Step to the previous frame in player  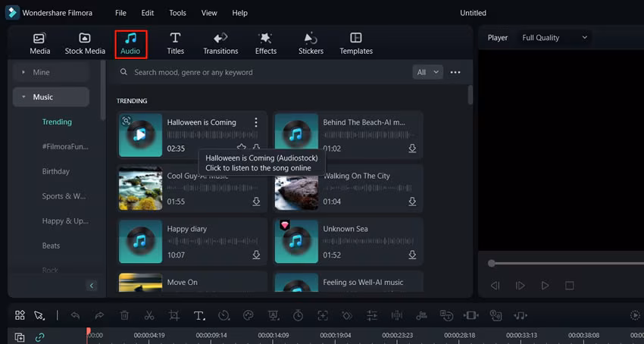tap(496, 285)
